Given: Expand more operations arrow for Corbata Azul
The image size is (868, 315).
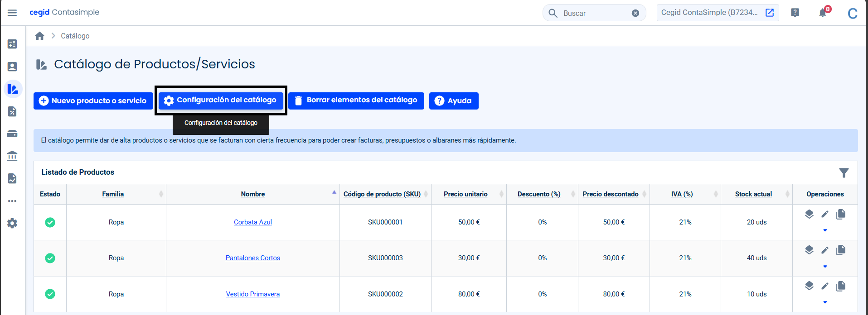Looking at the screenshot, I should [x=825, y=230].
